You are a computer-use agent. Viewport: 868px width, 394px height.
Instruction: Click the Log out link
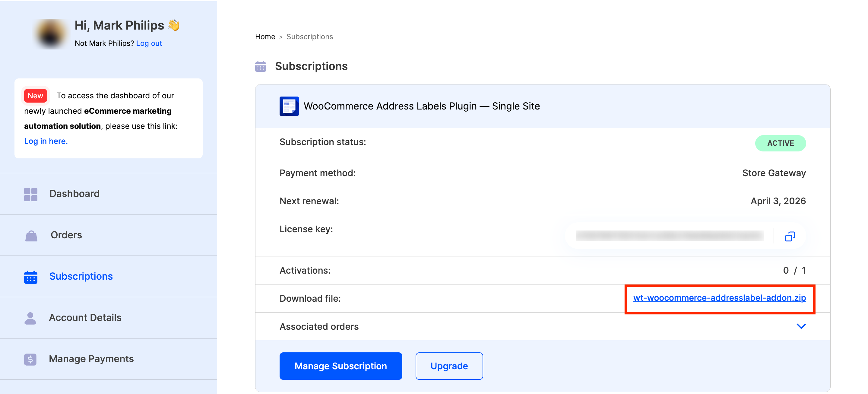[149, 43]
